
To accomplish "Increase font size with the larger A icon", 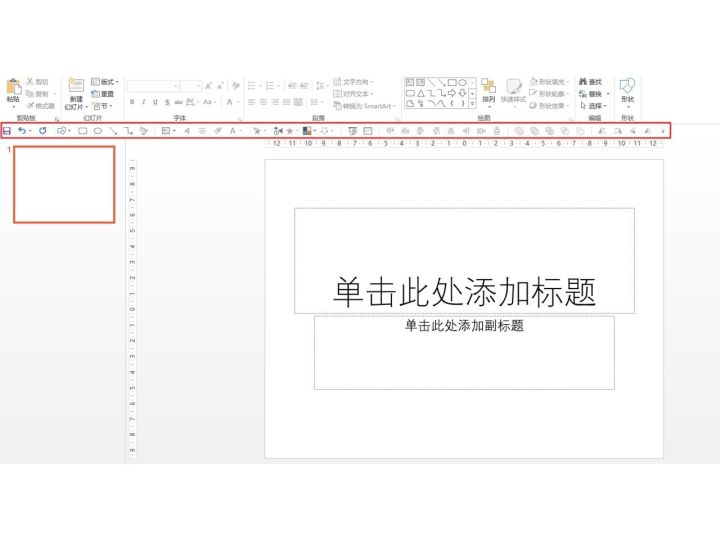I will pyautogui.click(x=208, y=86).
